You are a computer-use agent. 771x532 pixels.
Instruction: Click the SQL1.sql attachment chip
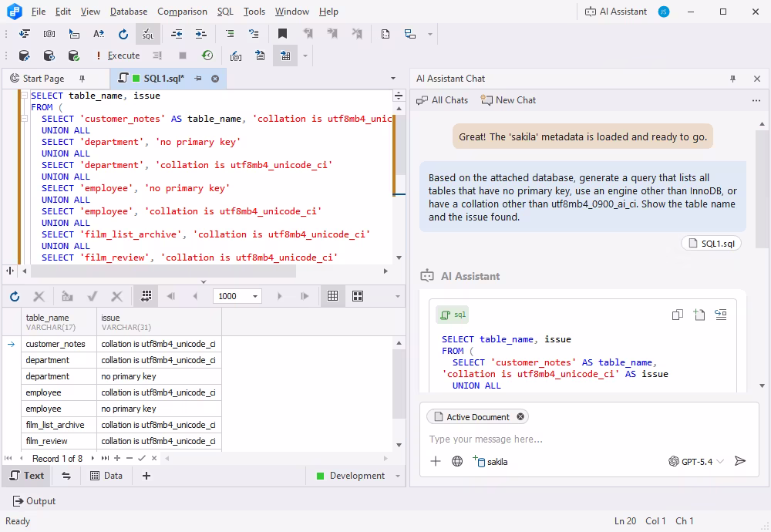pos(711,244)
